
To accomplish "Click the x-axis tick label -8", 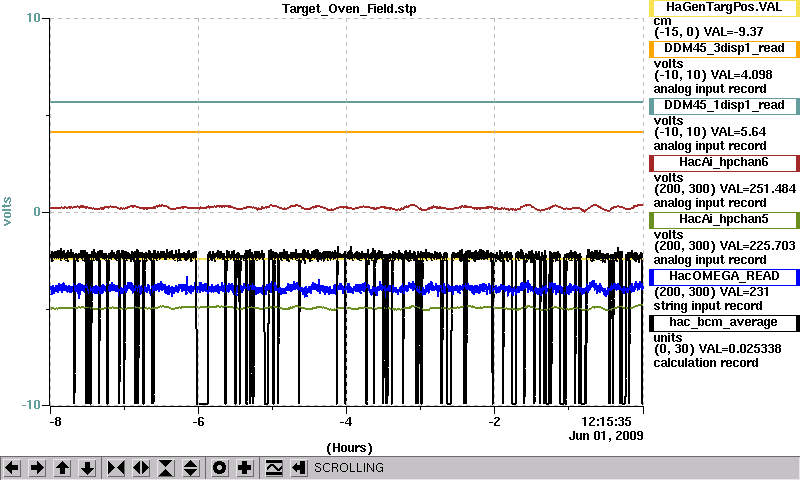I will coord(55,422).
